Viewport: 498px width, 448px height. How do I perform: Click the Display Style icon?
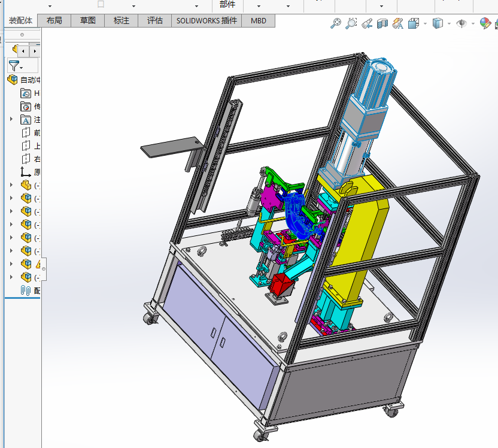[x=438, y=23]
